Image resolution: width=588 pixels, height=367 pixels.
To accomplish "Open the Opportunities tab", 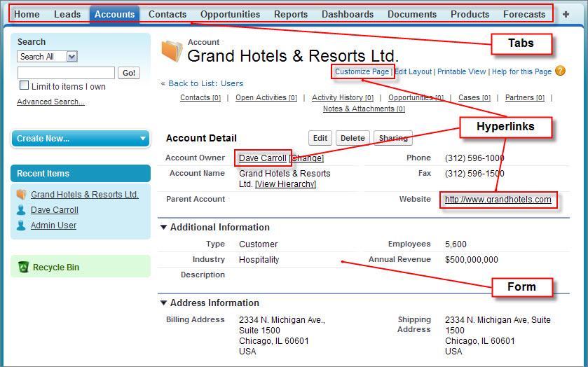I will point(230,14).
